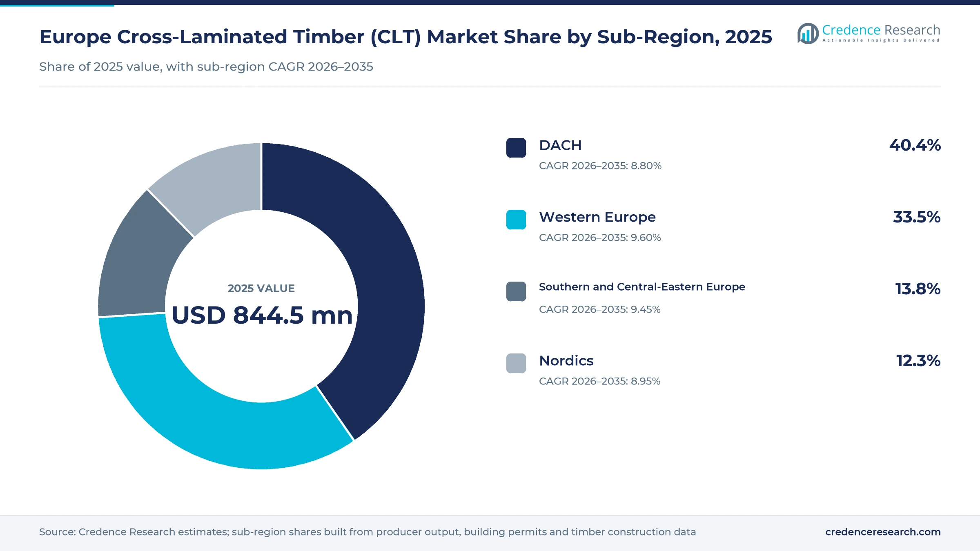Image resolution: width=980 pixels, height=551 pixels.
Task: Click the Credence Research logo icon
Action: (808, 33)
